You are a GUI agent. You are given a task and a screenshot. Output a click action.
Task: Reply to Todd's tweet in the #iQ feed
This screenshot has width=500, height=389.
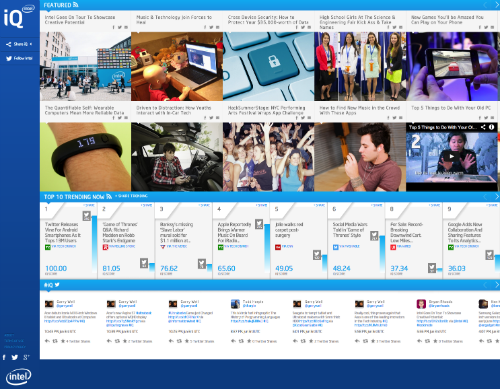[234, 341]
